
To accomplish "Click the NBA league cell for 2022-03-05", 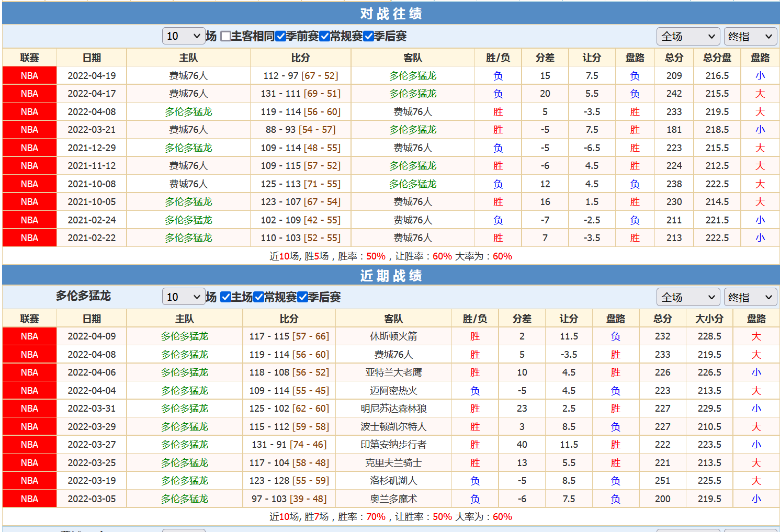I will point(29,499).
